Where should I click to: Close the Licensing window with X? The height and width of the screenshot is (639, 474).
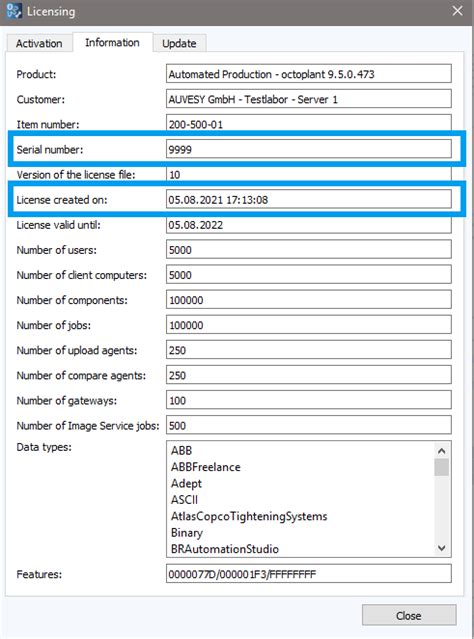click(x=457, y=11)
